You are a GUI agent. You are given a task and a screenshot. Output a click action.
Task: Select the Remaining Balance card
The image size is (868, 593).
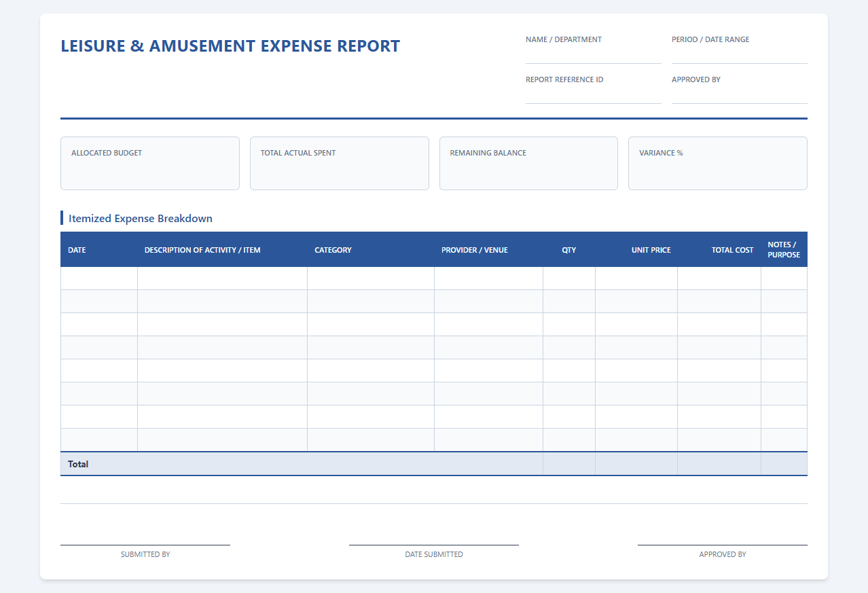click(x=528, y=164)
